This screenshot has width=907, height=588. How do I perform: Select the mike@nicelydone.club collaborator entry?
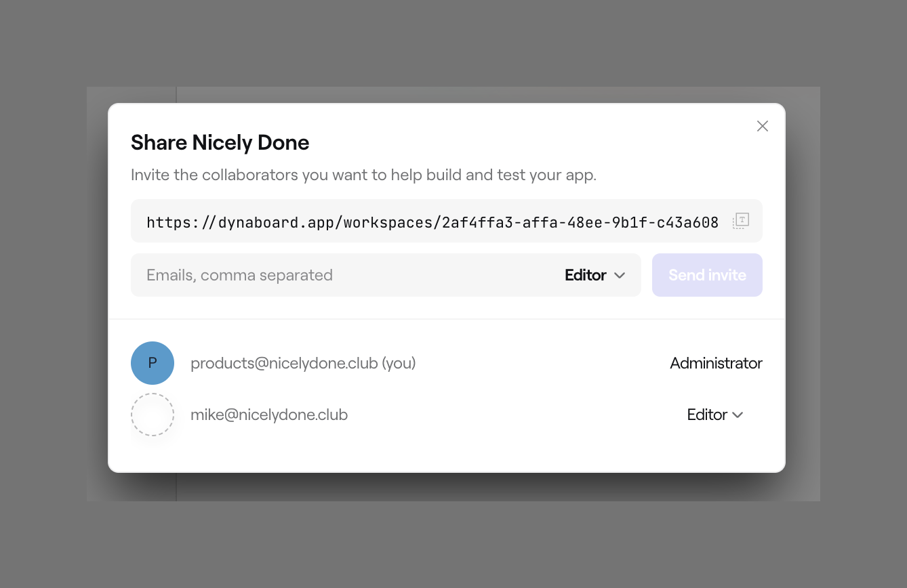[x=269, y=415]
